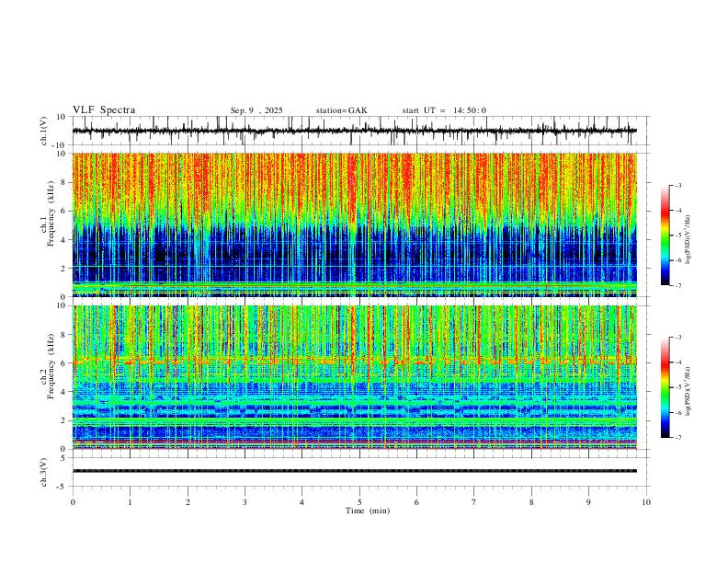
Task: Click the 'start UT = 14:50:0' label
Action: (444, 110)
